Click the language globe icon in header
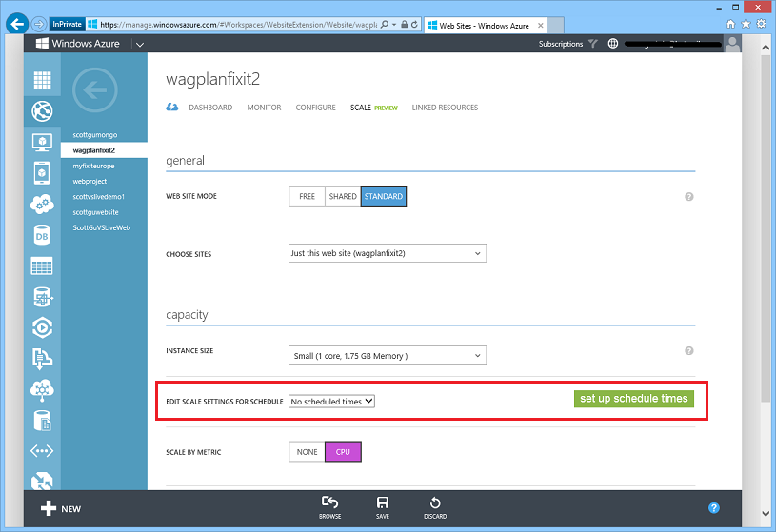The width and height of the screenshot is (776, 532). tap(612, 44)
